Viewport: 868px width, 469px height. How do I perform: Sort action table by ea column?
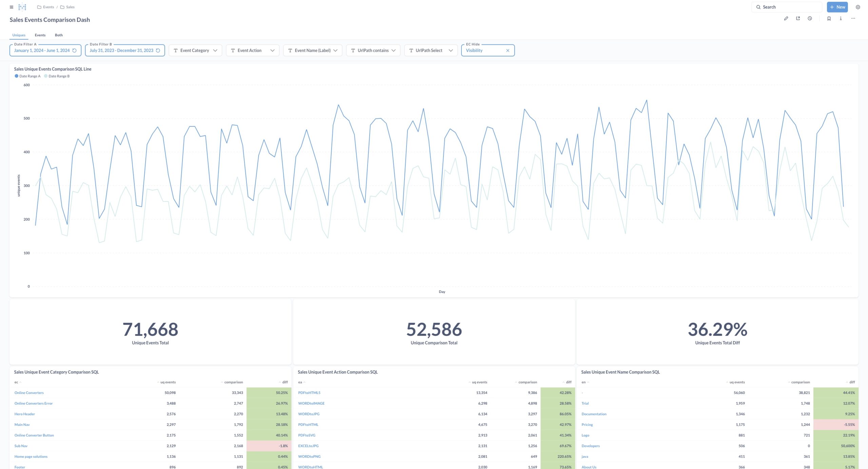coord(301,382)
